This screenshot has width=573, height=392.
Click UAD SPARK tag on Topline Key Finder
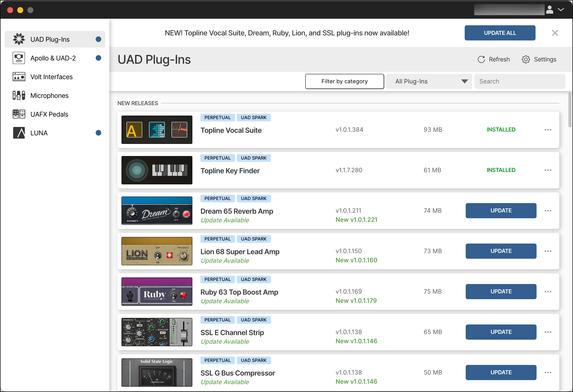pyautogui.click(x=254, y=158)
